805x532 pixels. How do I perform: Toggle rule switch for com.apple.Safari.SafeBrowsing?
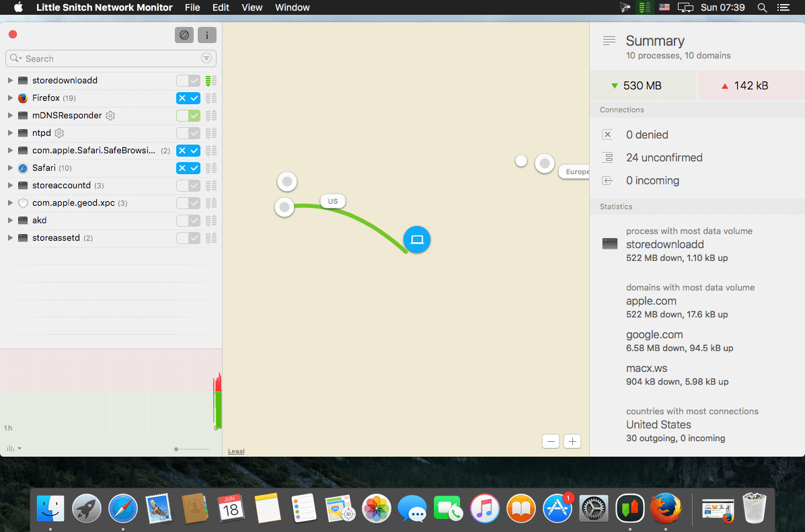(188, 151)
